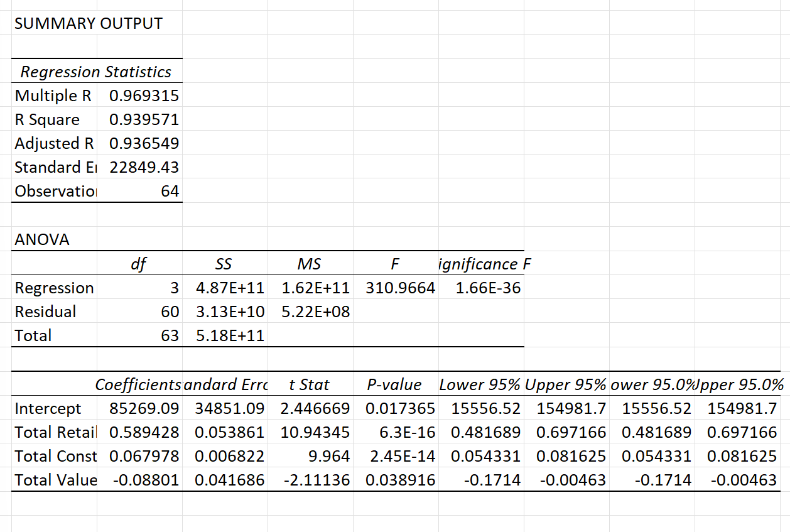Select the P-value 0.038916
This screenshot has width=790, height=532.
[401, 480]
